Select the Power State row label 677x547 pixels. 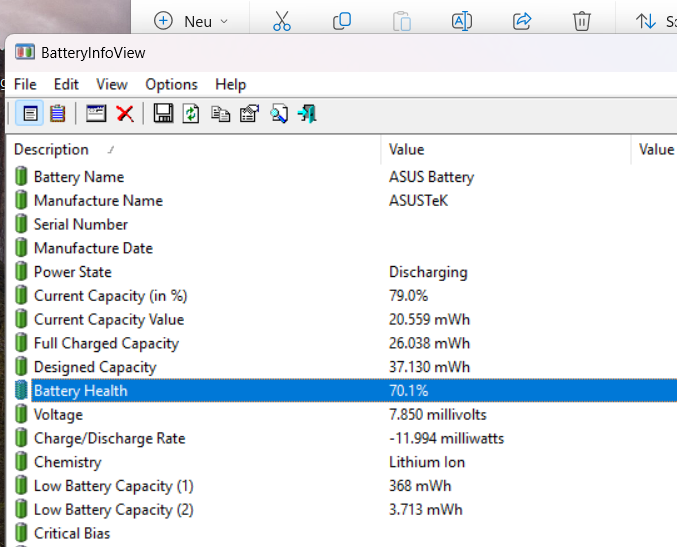pos(73,272)
